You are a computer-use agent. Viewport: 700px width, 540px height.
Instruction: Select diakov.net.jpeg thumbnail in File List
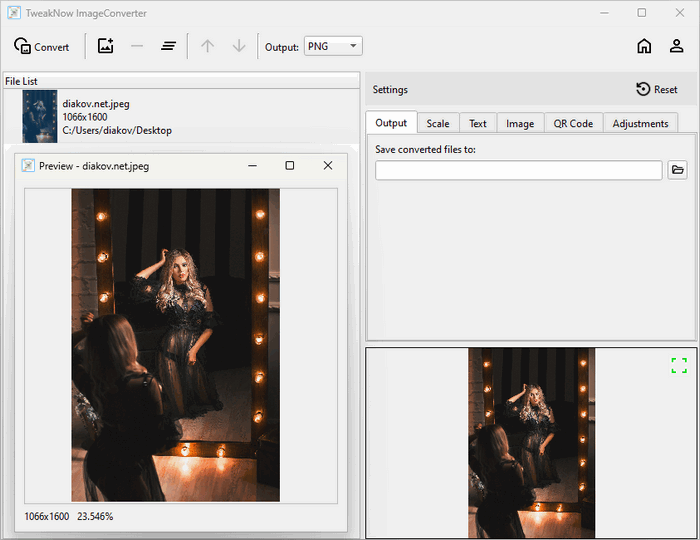40,116
